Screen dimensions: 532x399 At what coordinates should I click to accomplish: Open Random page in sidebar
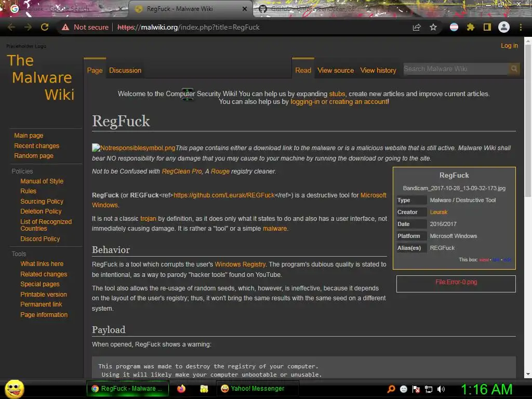tap(34, 156)
